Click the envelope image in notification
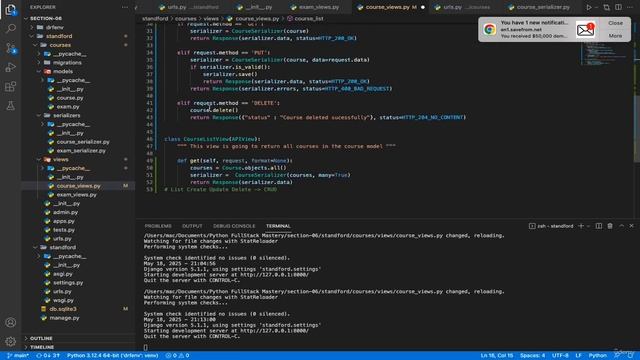The image size is (640, 360). tap(585, 29)
